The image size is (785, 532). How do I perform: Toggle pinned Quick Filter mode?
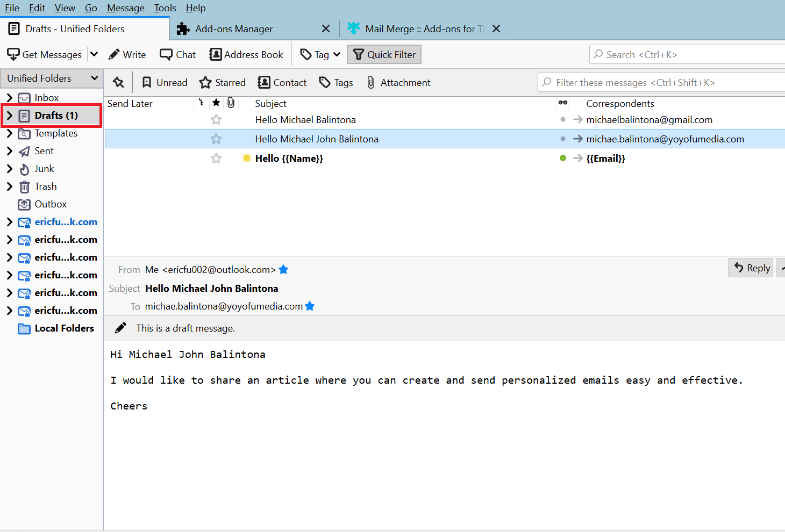(118, 82)
